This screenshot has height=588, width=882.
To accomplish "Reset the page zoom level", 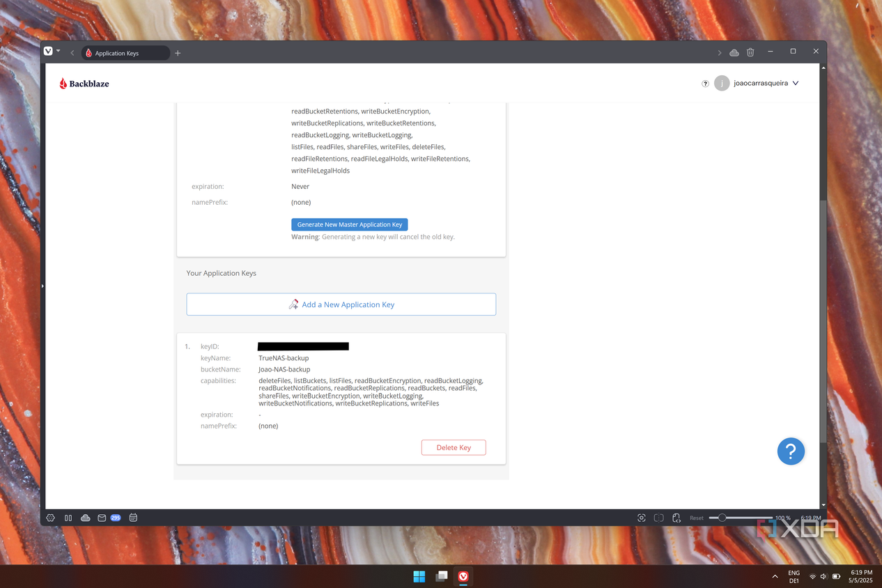I will tap(697, 518).
